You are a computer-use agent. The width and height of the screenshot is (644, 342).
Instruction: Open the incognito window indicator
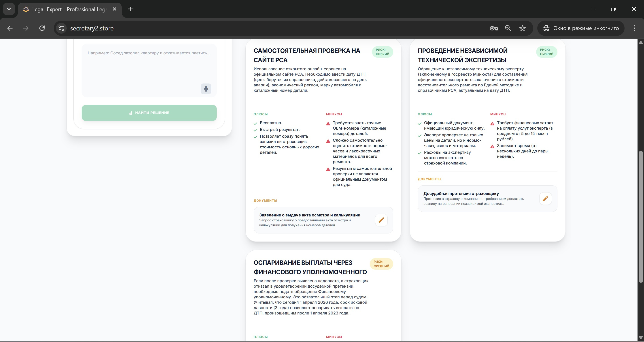[581, 28]
